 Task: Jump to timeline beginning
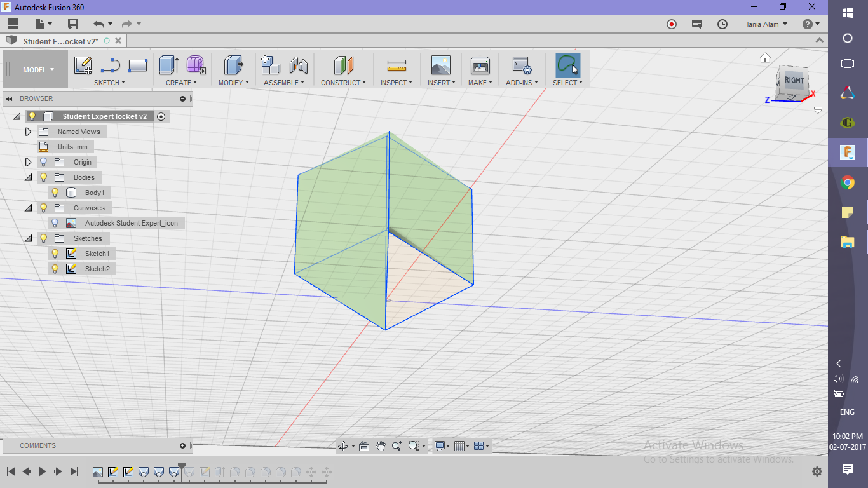click(11, 471)
